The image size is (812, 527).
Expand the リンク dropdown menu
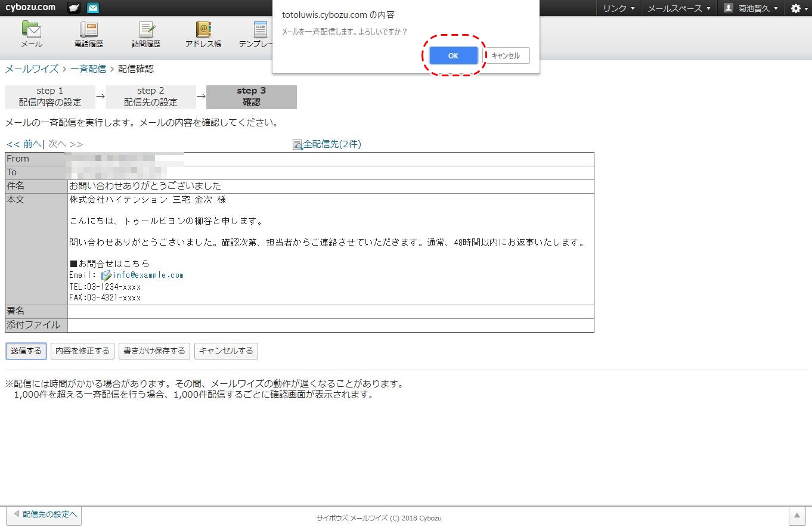pyautogui.click(x=619, y=8)
